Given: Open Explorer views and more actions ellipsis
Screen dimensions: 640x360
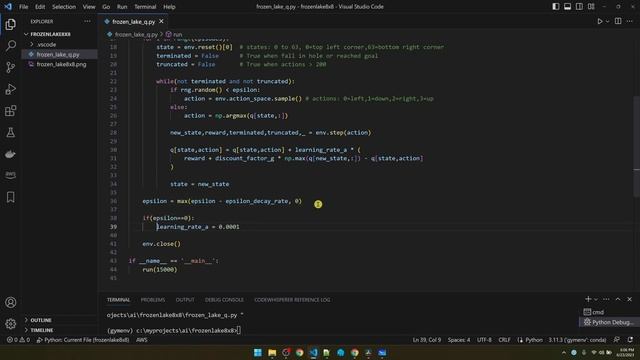Looking at the screenshot, I should pyautogui.click(x=87, y=21).
